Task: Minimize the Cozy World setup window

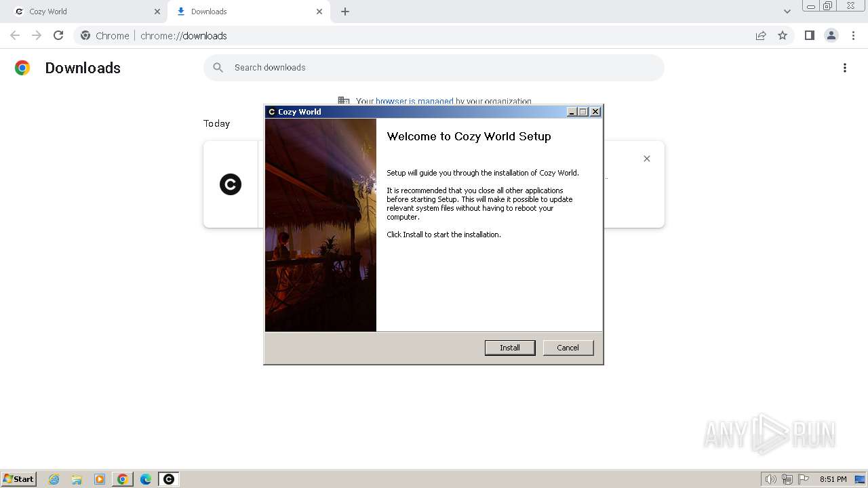Action: click(x=571, y=112)
